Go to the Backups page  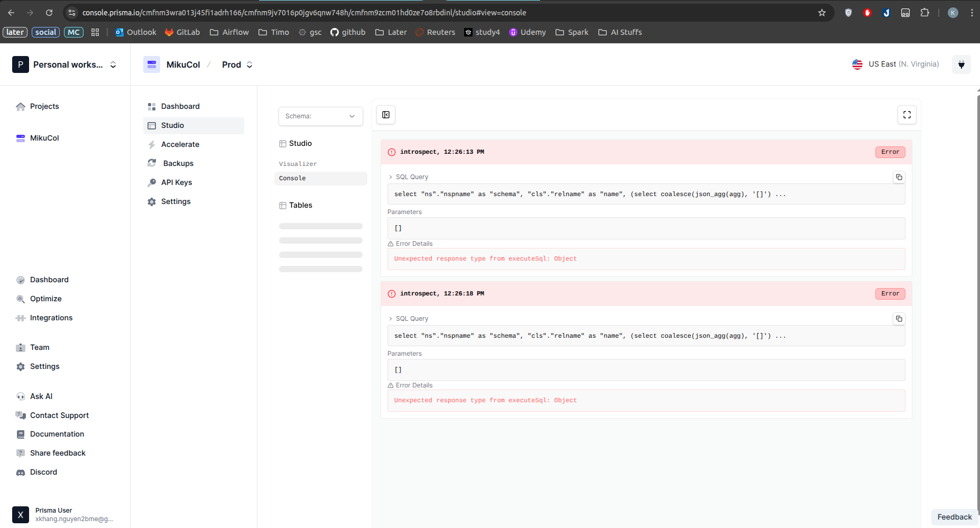tap(178, 163)
